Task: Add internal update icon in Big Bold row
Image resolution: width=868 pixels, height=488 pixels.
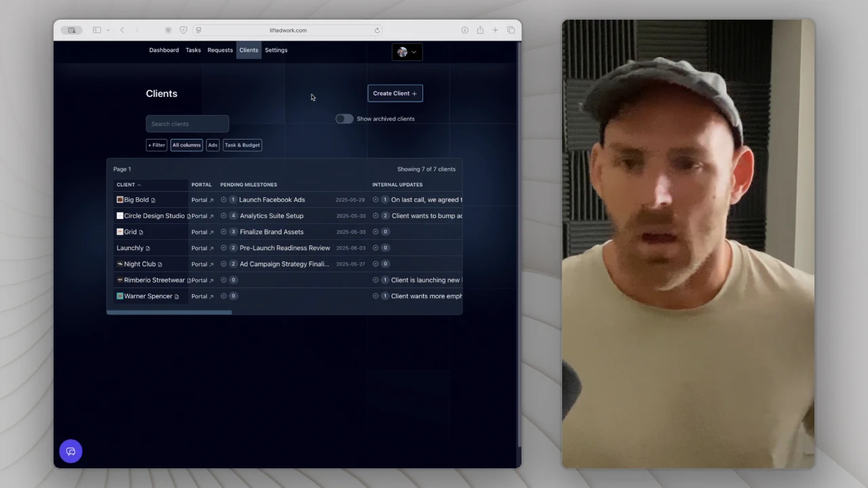Action: tap(376, 200)
